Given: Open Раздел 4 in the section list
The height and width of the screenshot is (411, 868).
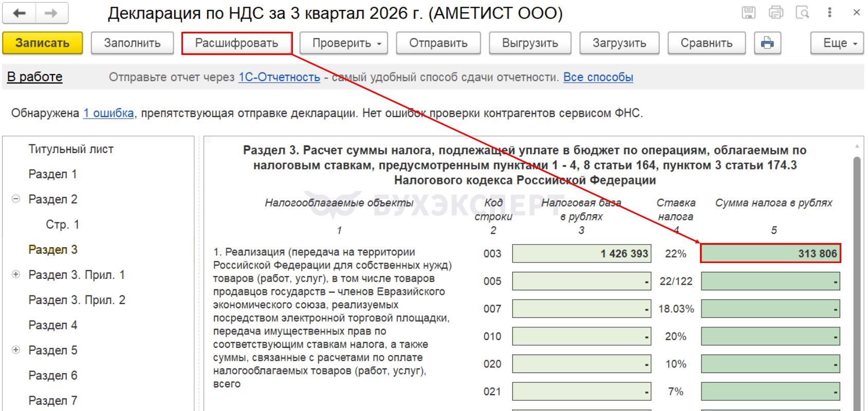Looking at the screenshot, I should (53, 325).
